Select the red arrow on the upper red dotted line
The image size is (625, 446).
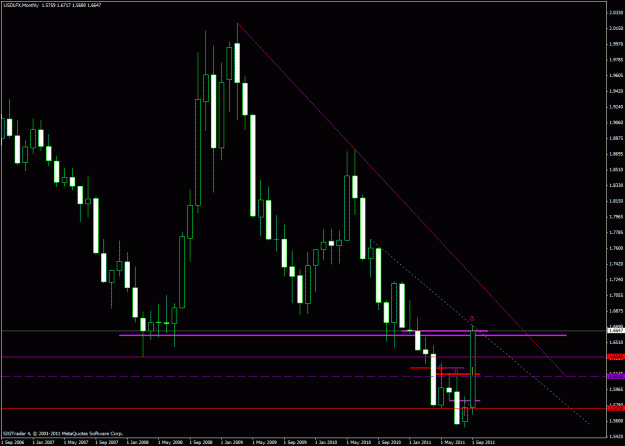pyautogui.click(x=440, y=367)
